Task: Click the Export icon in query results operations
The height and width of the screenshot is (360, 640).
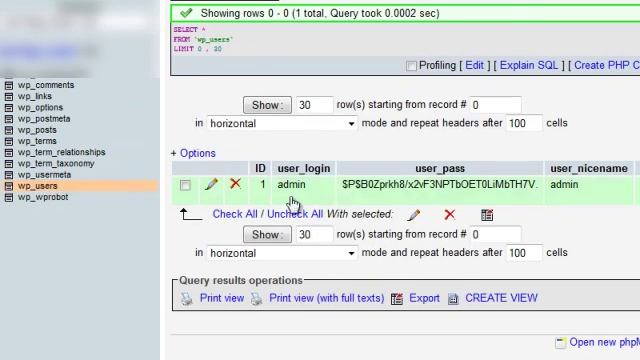Action: click(x=397, y=299)
